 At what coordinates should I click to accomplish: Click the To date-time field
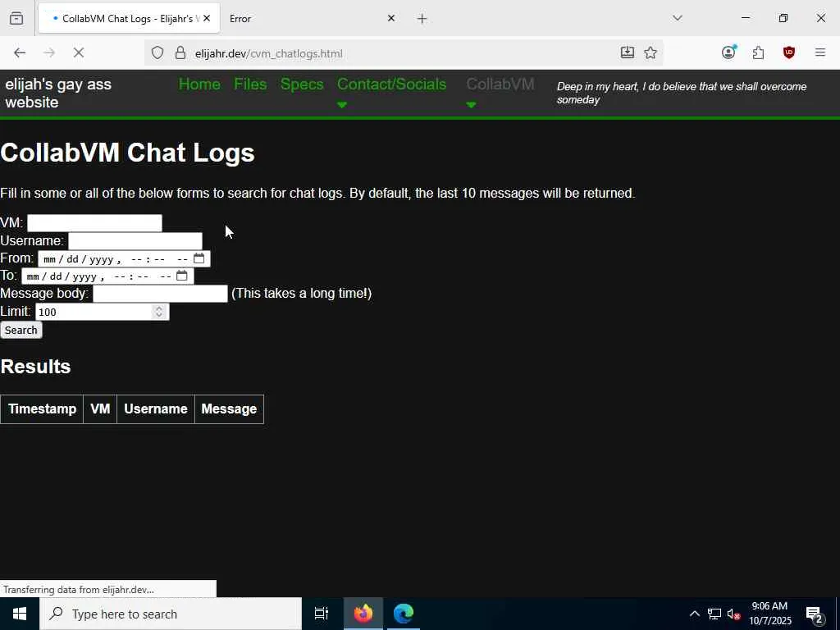pyautogui.click(x=107, y=276)
